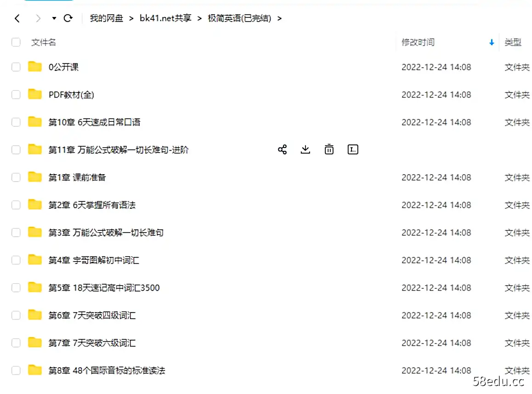The height and width of the screenshot is (394, 532).
Task: Expand arrow after 极简英语(已完结) breadcrumb
Action: pos(280,18)
